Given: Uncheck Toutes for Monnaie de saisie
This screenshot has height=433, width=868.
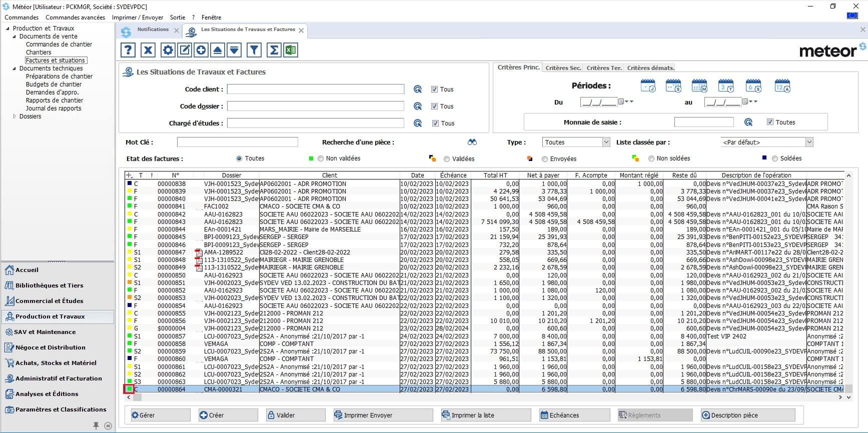Looking at the screenshot, I should (770, 122).
